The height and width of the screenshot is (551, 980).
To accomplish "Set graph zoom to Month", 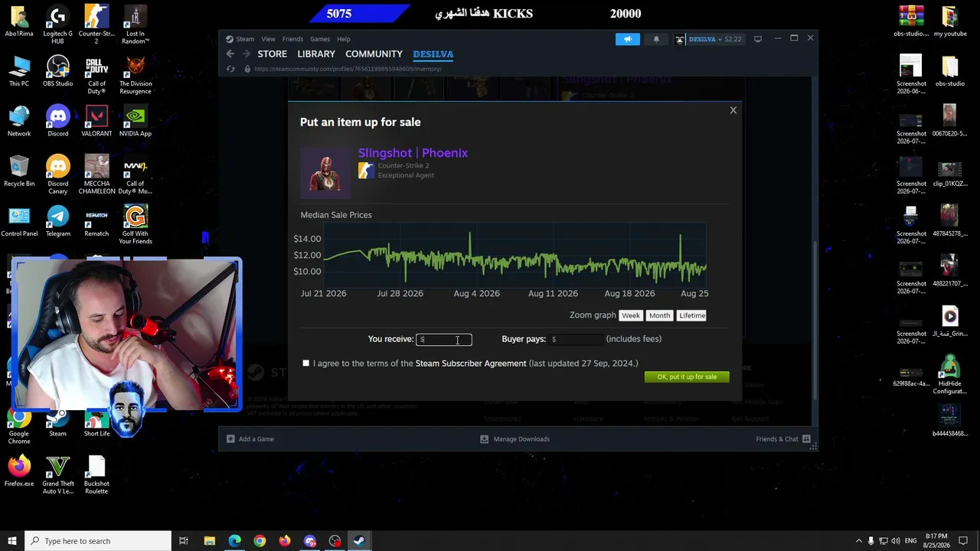I will point(659,315).
